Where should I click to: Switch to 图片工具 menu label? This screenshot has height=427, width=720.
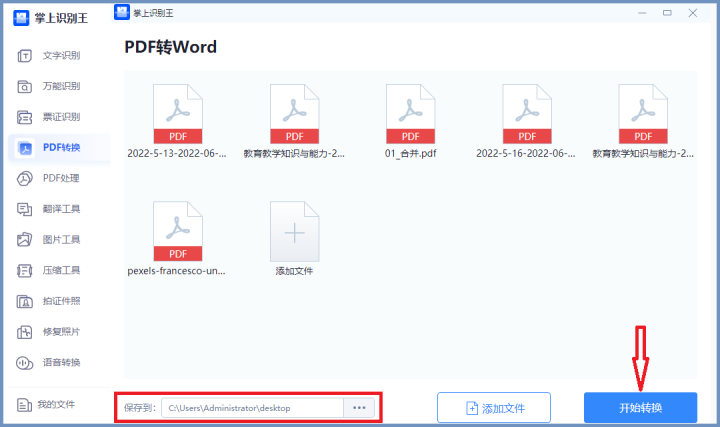62,240
